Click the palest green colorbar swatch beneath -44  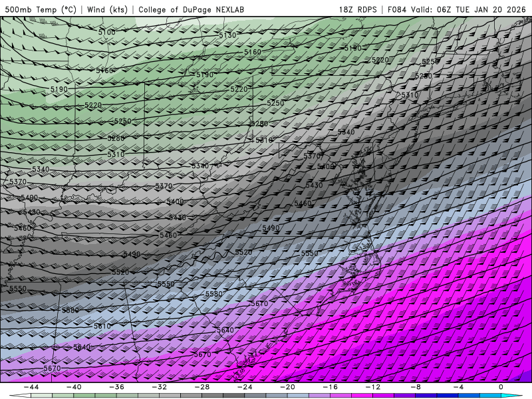[x=41, y=396]
